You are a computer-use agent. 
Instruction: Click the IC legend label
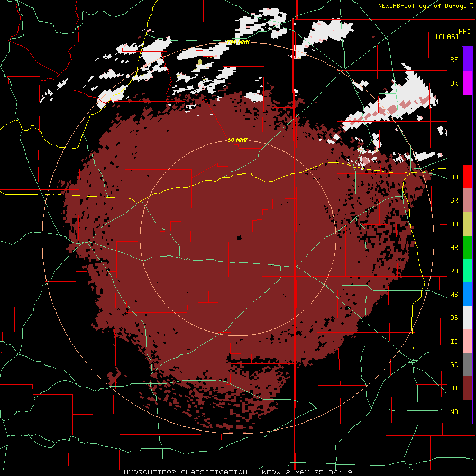click(x=454, y=342)
